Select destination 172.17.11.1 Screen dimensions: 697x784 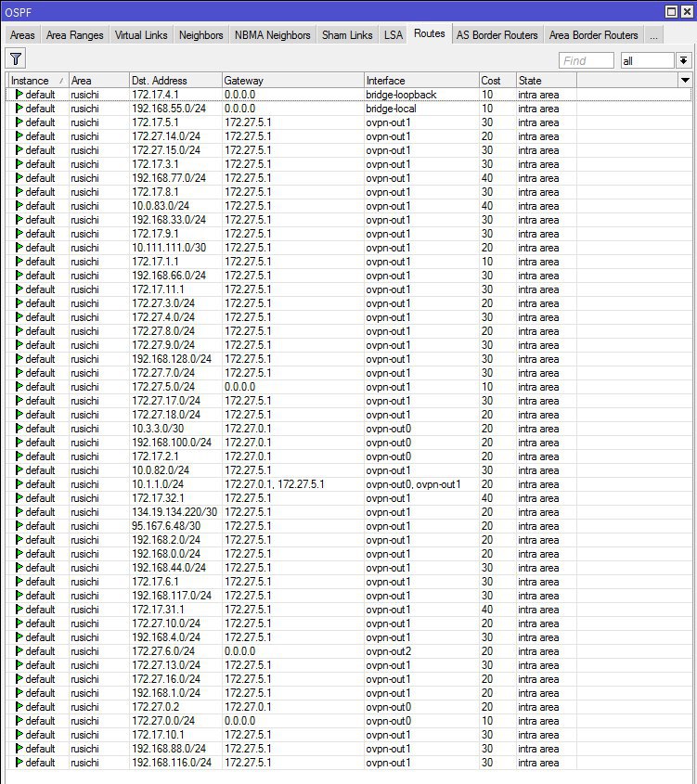(158, 289)
